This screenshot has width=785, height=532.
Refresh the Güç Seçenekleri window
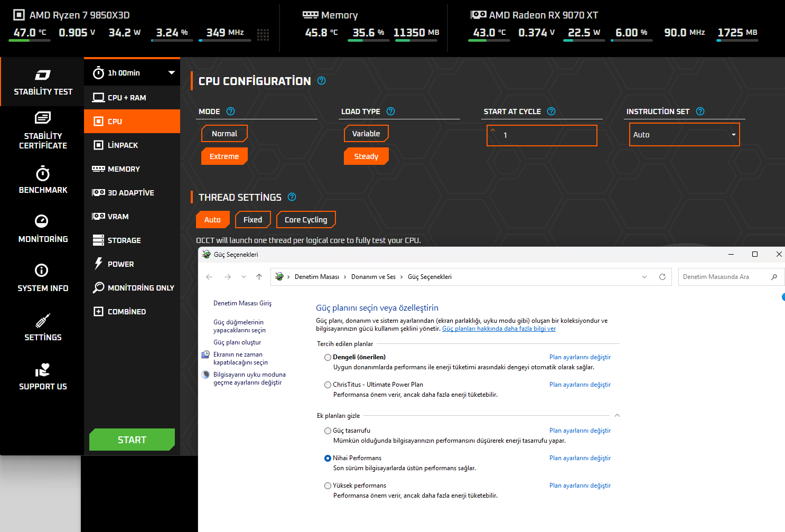662,277
